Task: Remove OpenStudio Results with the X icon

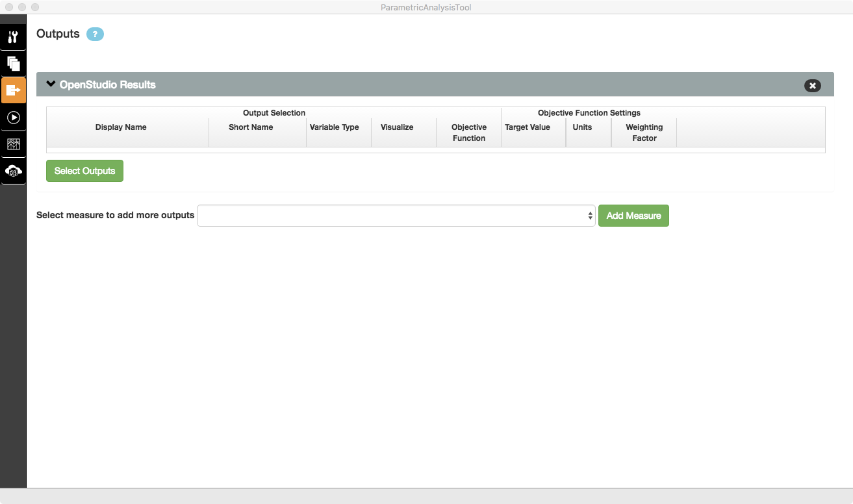Action: 812,85
